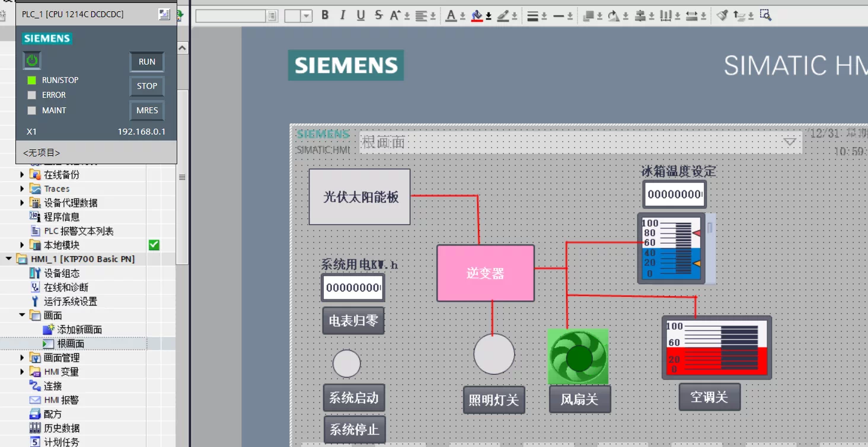Click the 系统启动 button

pyautogui.click(x=354, y=397)
